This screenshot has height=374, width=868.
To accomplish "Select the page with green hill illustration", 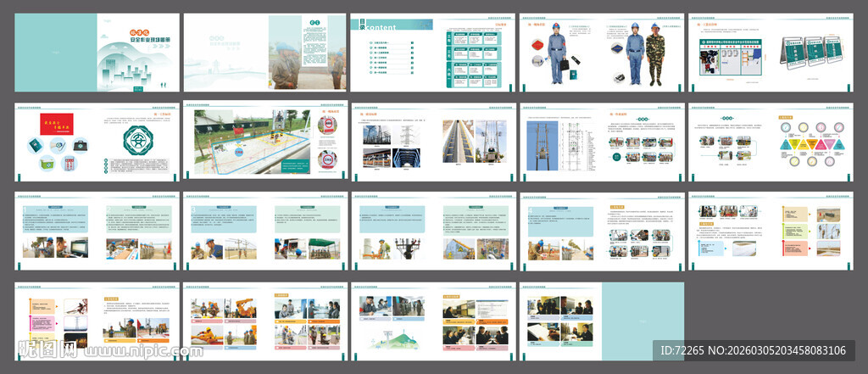I will [x=432, y=321].
